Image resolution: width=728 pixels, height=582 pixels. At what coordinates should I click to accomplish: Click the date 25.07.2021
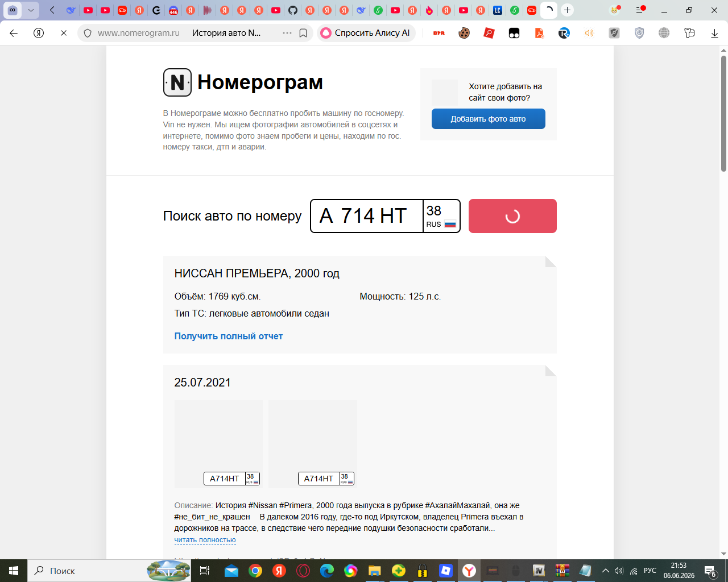click(x=202, y=383)
